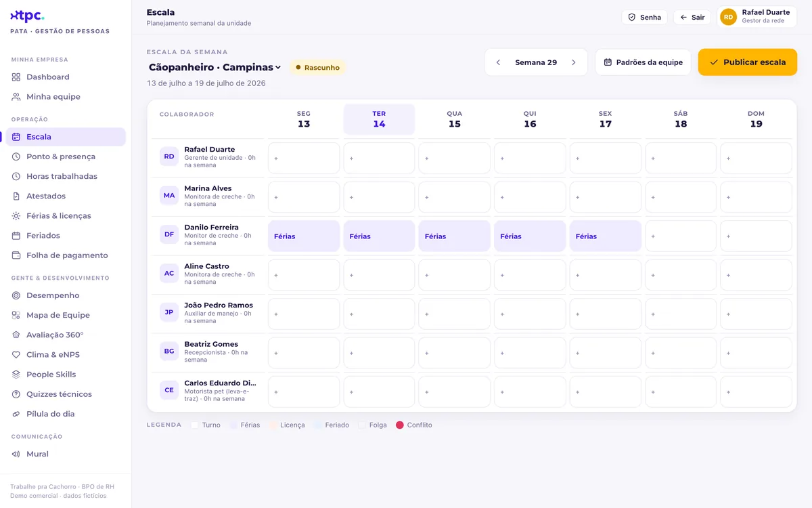
Task: Click the Pílula do dia pill icon
Action: (16, 414)
